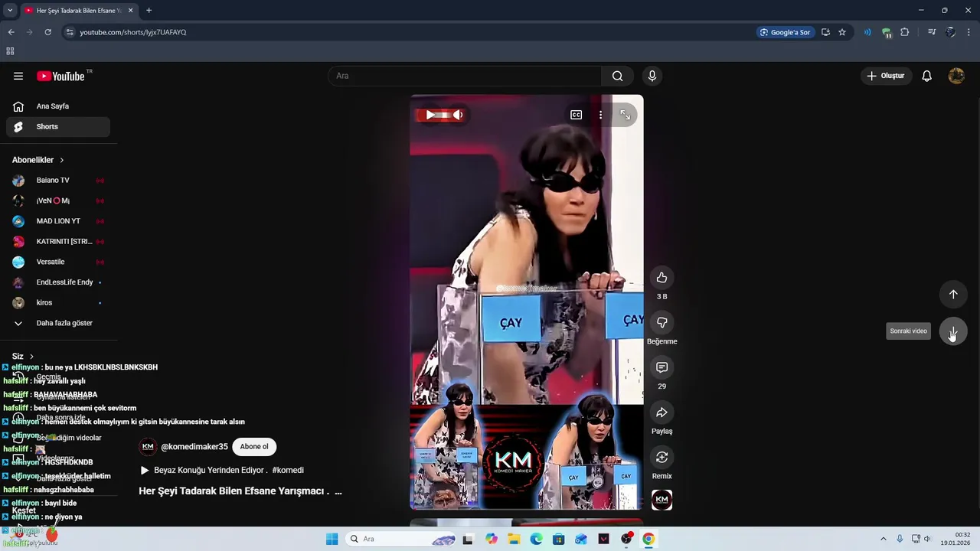Pause or play the short
This screenshot has height=551, width=980.
click(x=430, y=115)
